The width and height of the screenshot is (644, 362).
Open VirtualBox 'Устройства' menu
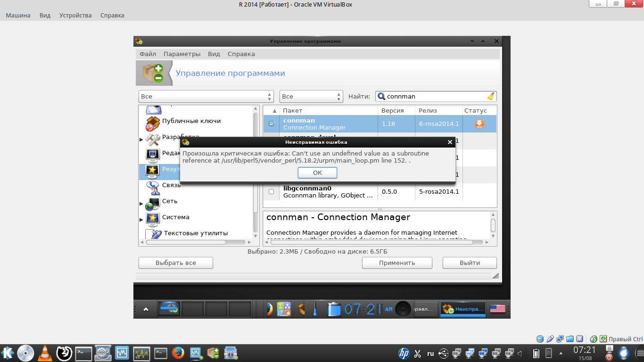tap(75, 15)
